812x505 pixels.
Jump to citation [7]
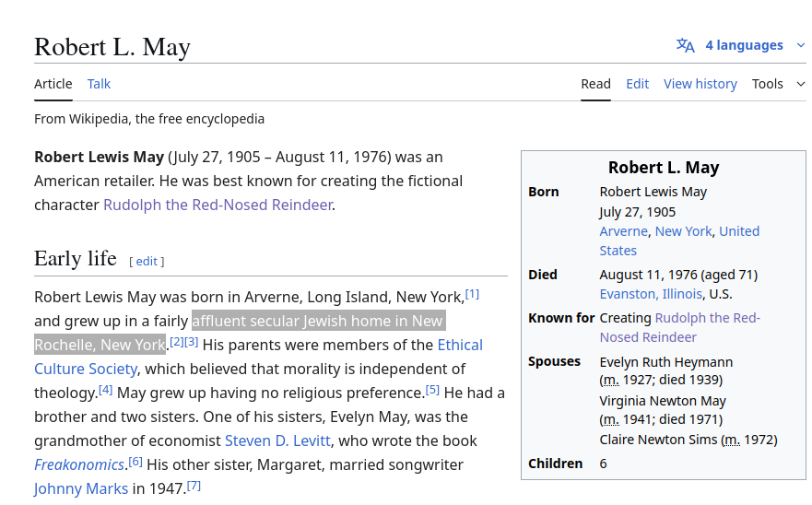pyautogui.click(x=194, y=486)
